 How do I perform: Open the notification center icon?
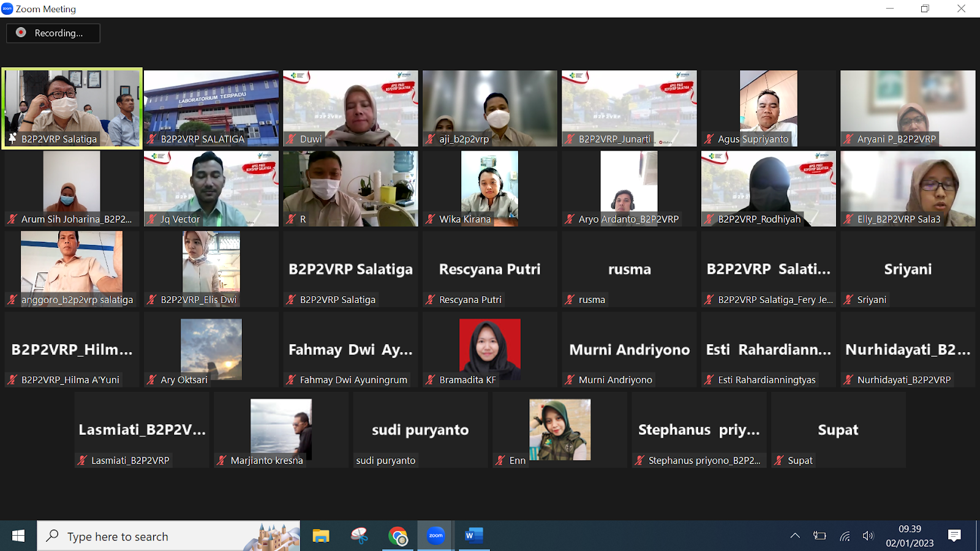[x=954, y=536]
